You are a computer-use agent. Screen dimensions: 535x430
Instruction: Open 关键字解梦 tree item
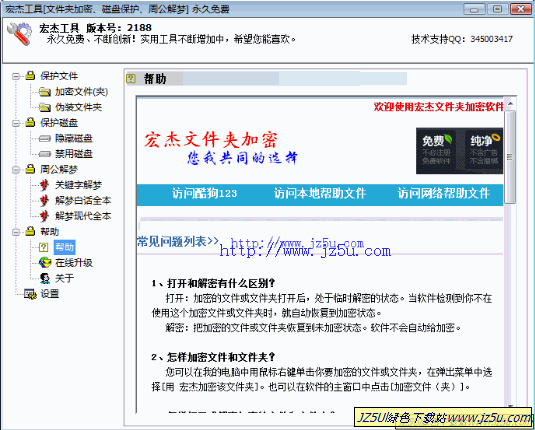point(78,185)
